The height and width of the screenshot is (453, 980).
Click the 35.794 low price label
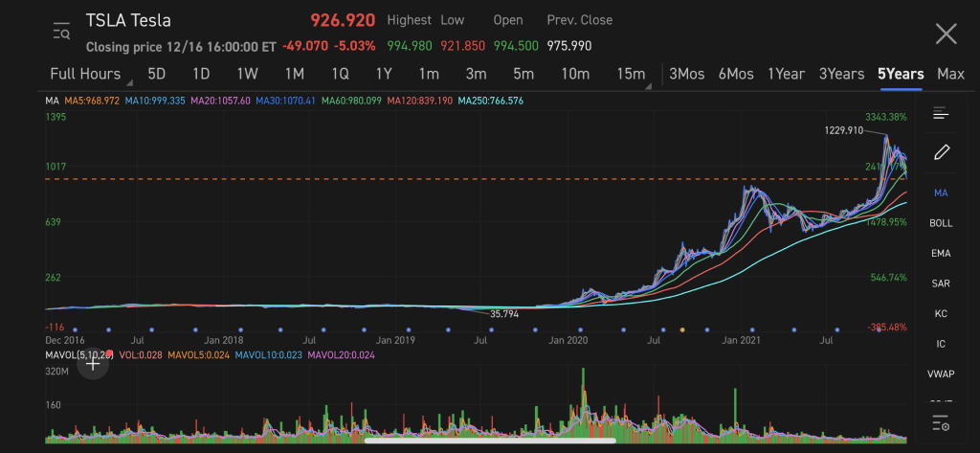[x=503, y=314]
